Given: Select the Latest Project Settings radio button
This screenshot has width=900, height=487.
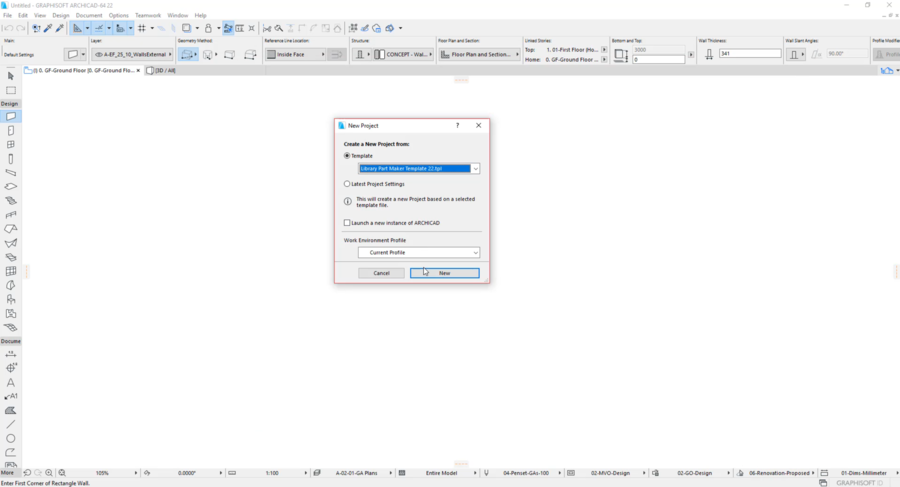Looking at the screenshot, I should click(x=347, y=184).
